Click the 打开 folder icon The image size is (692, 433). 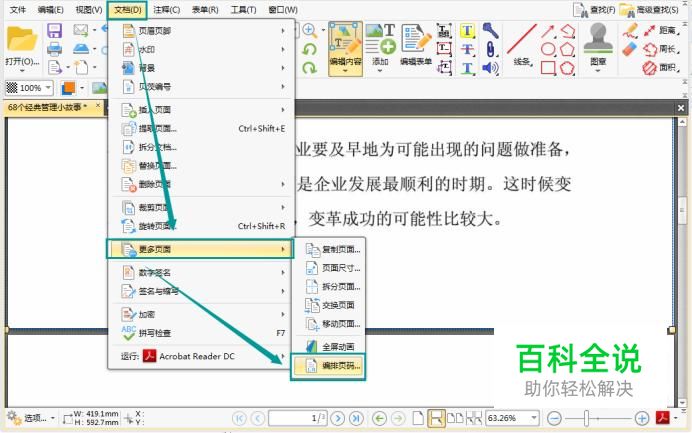point(21,39)
